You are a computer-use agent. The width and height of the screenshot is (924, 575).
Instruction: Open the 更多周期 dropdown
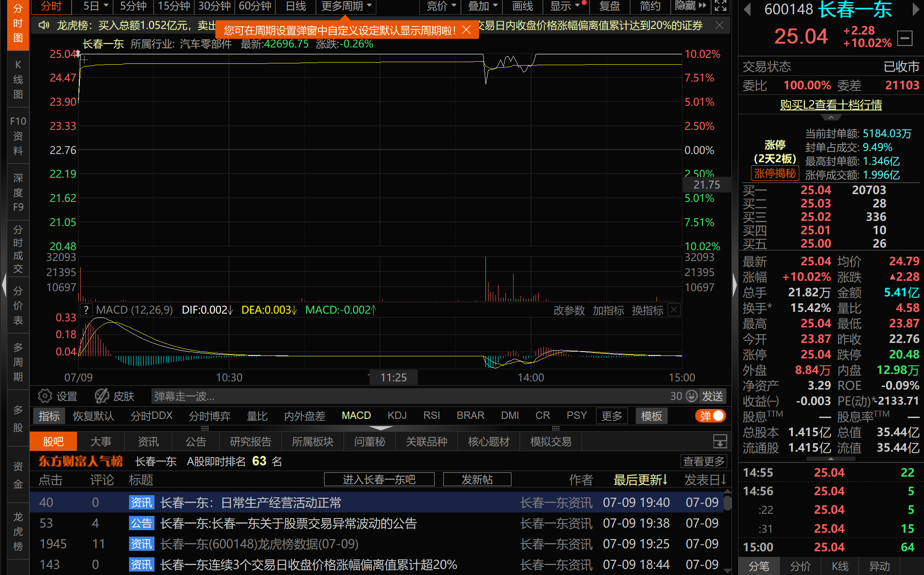pos(346,6)
